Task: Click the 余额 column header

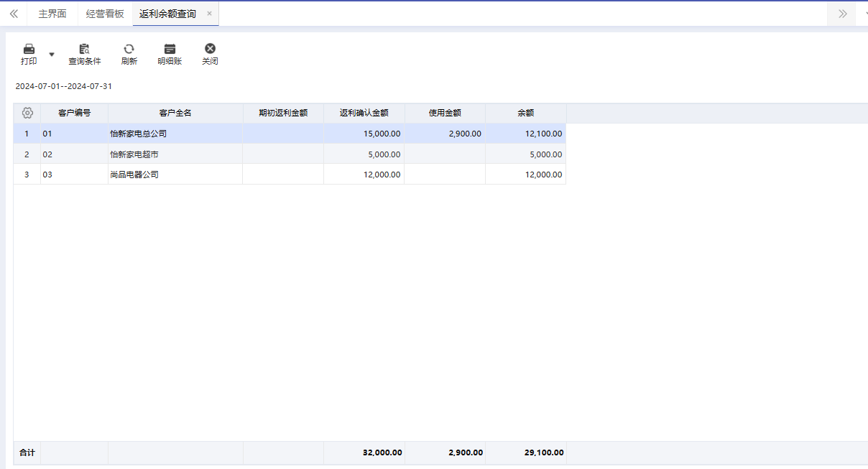Action: (x=525, y=113)
